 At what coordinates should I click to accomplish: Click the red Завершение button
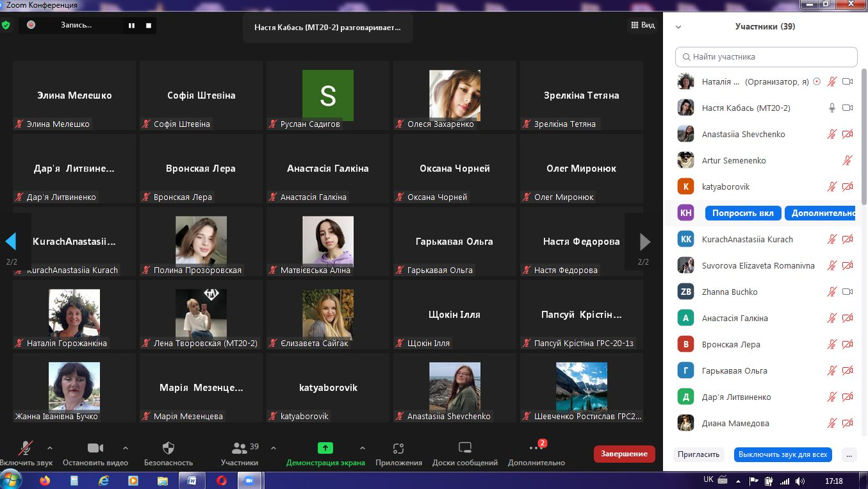pyautogui.click(x=625, y=454)
